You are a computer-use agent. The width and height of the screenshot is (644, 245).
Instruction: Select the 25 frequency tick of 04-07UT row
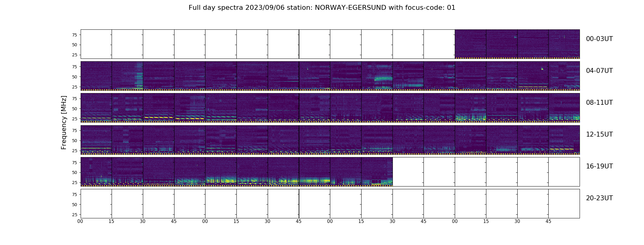point(75,87)
